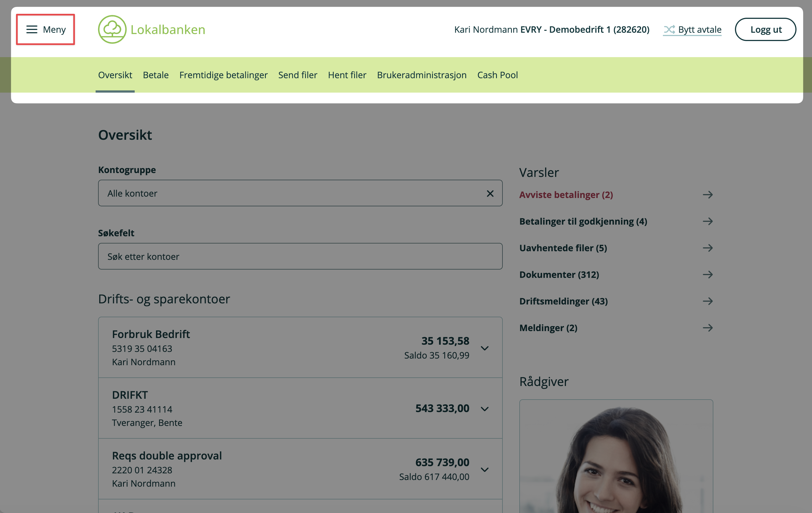Click arrow next to Driftsmeldinger

pos(708,301)
